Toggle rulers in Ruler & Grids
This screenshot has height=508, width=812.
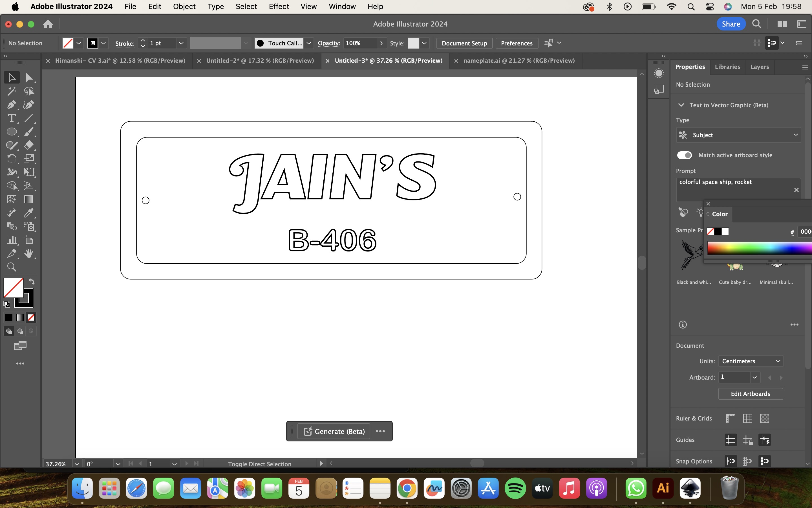tap(731, 418)
